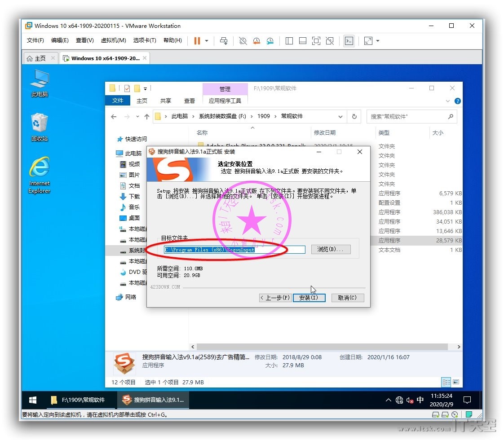Open Explorer help with the question mark icon
The width and height of the screenshot is (504, 440).
pyautogui.click(x=458, y=101)
